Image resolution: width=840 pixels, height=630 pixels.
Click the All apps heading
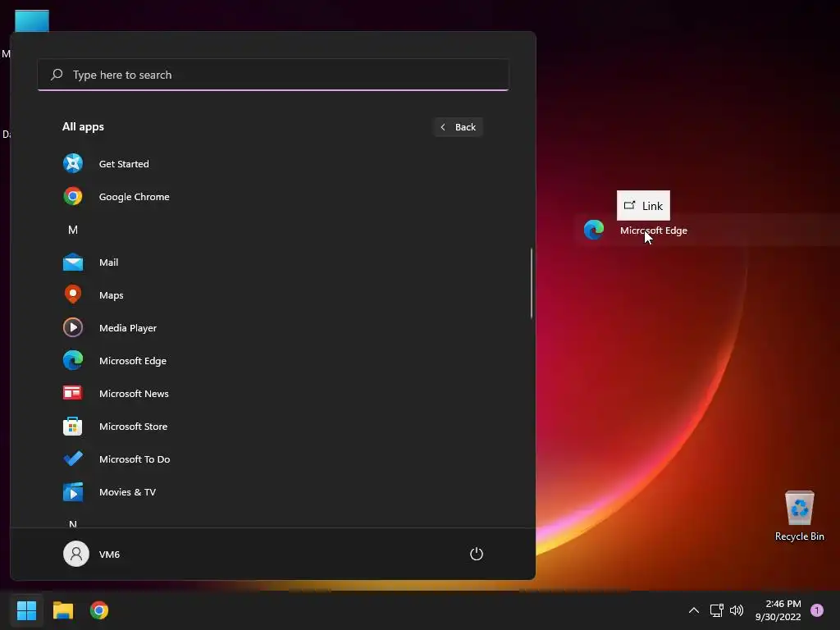point(83,127)
